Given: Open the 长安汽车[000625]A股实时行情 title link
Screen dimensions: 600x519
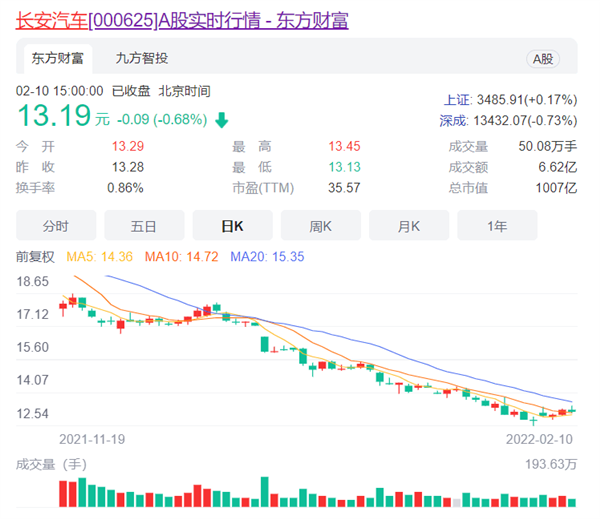Looking at the screenshot, I should coord(182,21).
